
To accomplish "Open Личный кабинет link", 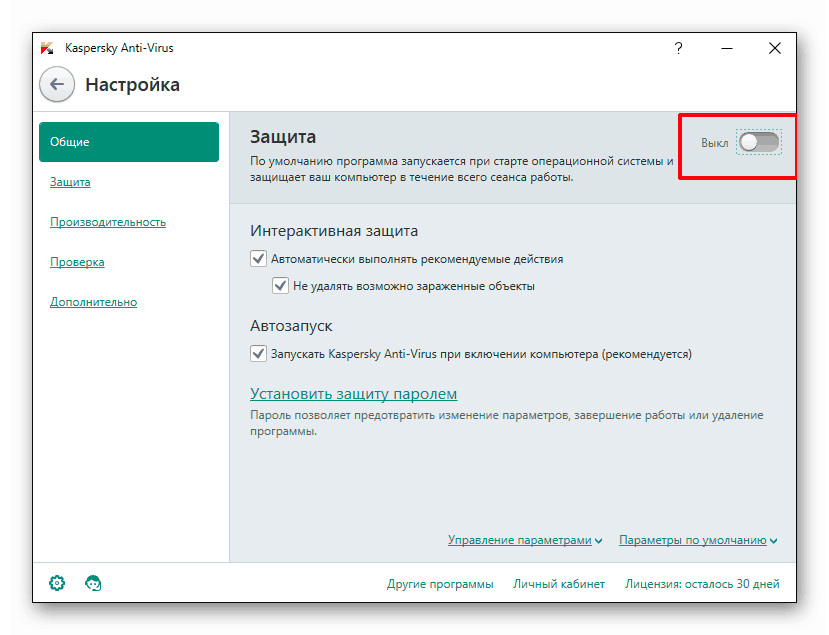I will tap(559, 584).
